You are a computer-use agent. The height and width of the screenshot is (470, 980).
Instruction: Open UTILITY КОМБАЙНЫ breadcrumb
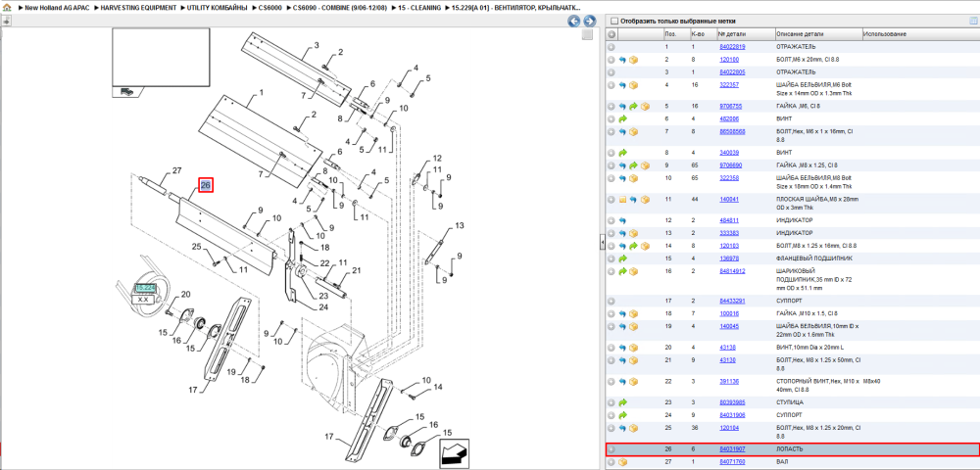[x=219, y=8]
